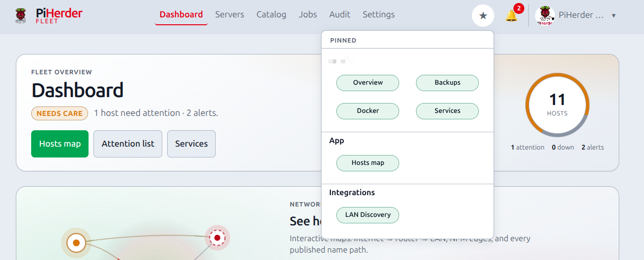Open the pinned Backups shortcut
644x260 pixels.
[447, 83]
